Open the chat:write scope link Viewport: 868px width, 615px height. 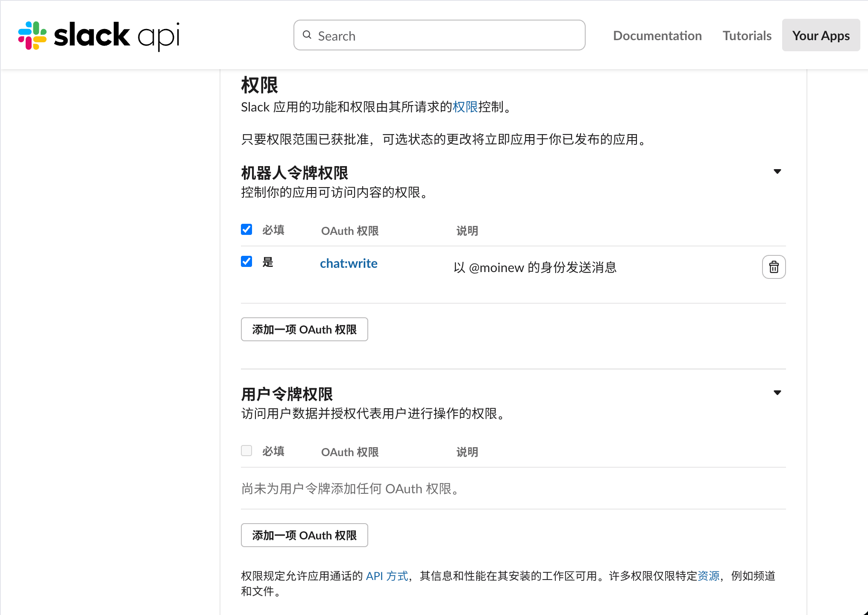click(x=349, y=264)
